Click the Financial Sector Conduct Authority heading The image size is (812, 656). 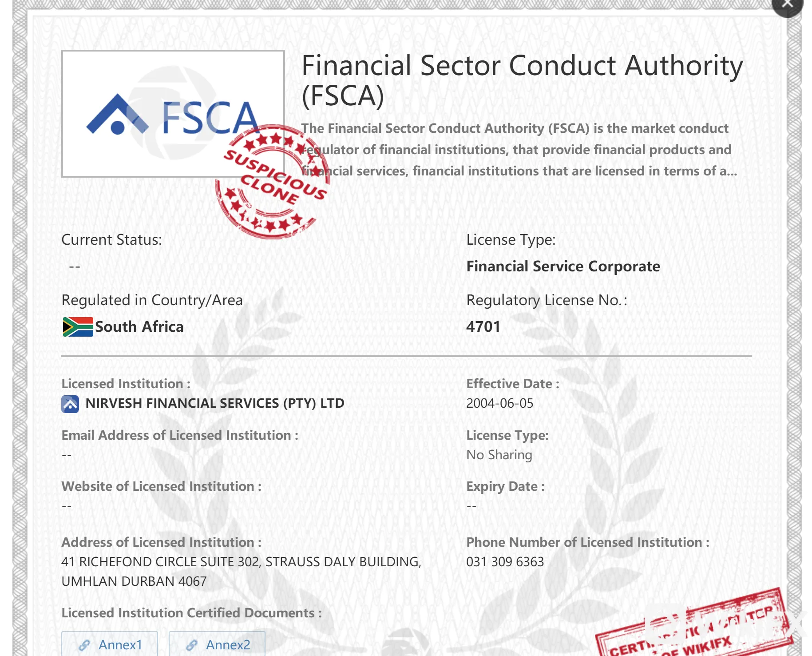pos(522,80)
